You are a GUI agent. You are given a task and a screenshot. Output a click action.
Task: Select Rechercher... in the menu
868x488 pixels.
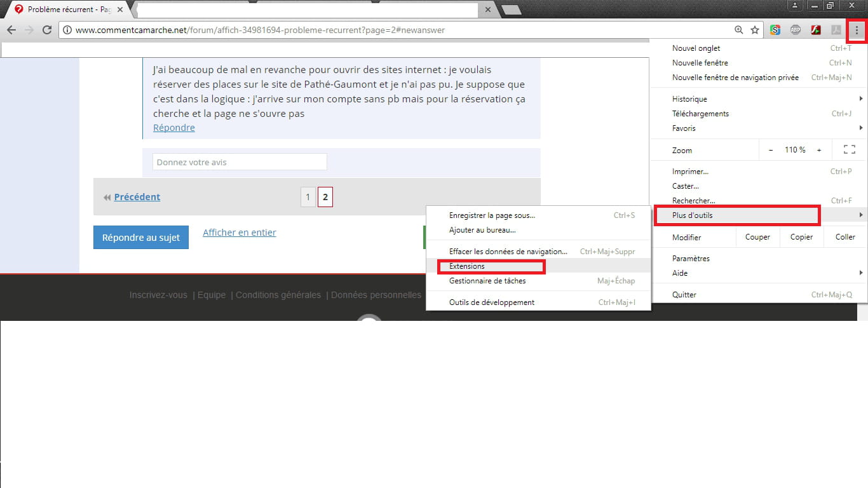759,201
